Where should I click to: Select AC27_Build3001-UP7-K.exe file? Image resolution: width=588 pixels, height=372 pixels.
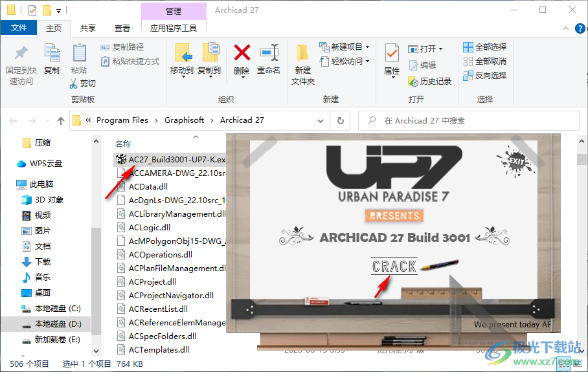(170, 160)
